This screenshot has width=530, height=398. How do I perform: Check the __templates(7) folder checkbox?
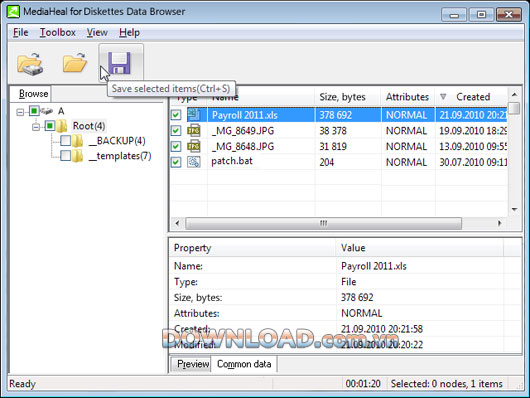[x=65, y=156]
